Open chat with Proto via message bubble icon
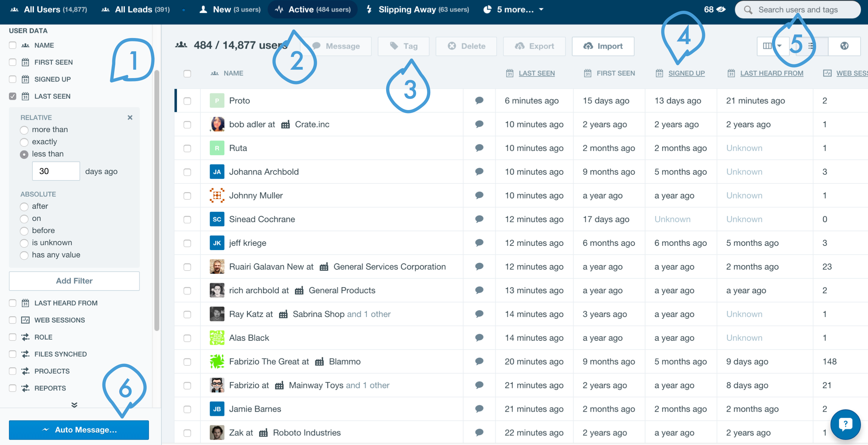This screenshot has height=445, width=868. 479,100
